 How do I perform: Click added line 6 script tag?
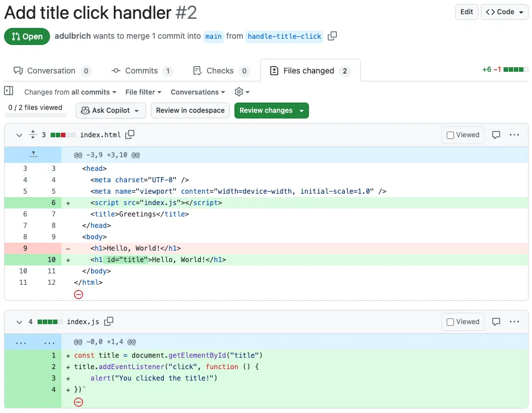point(266,203)
